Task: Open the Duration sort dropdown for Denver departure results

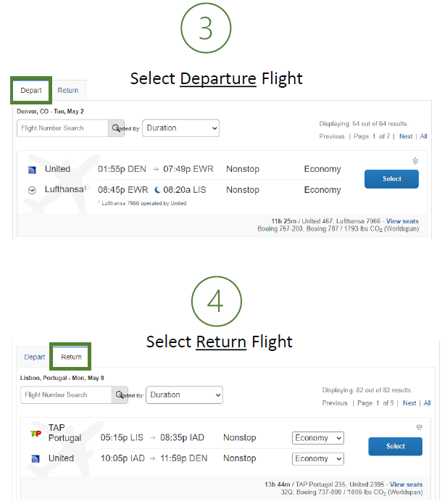Action: click(180, 128)
